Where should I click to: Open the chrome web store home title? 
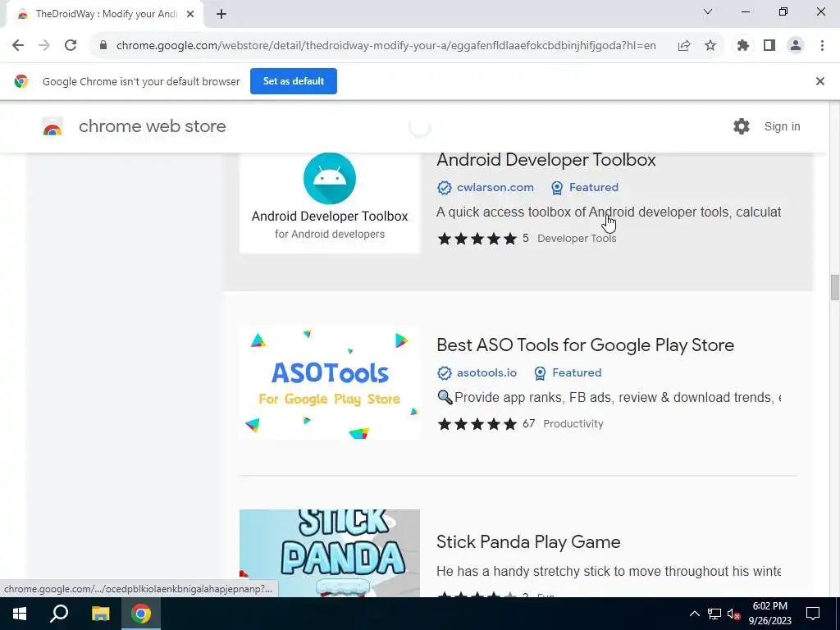[x=152, y=126]
